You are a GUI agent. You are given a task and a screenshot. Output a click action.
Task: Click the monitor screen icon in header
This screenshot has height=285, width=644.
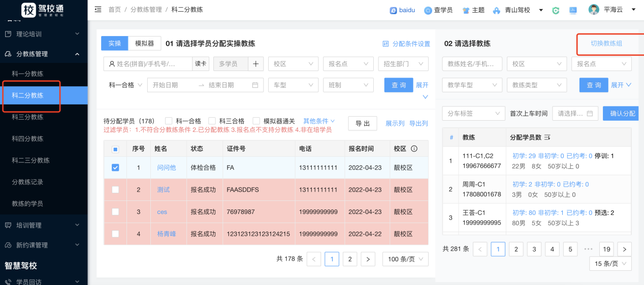click(573, 10)
